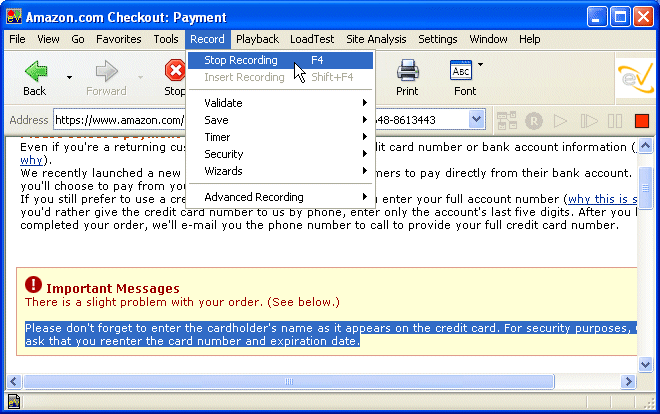Choose Stop Recording from the Record menu
660x414 pixels.
coord(280,60)
